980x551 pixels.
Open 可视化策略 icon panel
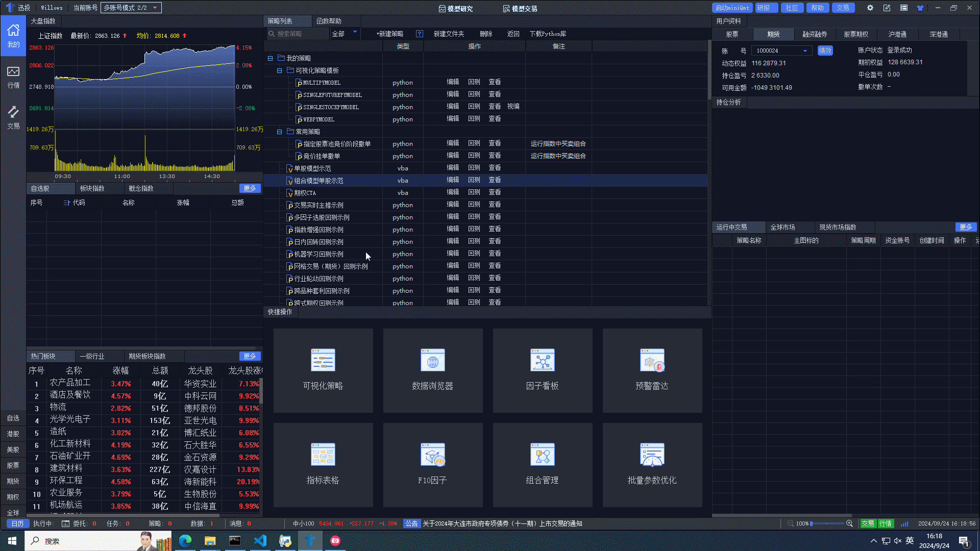click(323, 369)
